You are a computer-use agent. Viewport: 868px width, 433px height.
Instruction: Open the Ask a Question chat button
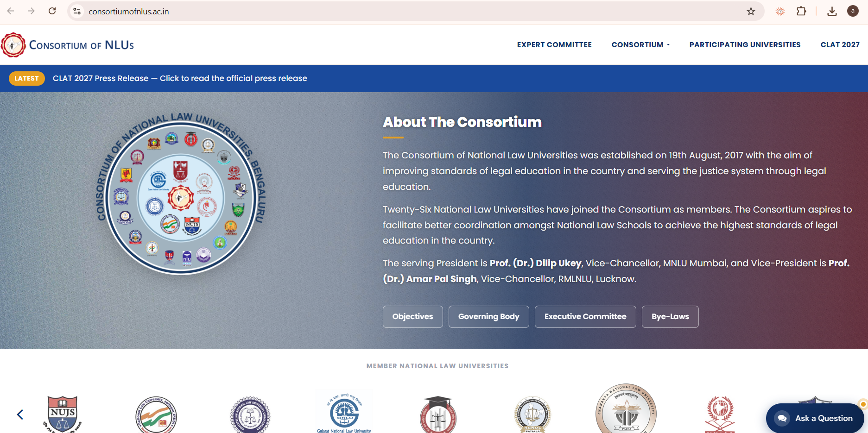click(x=815, y=418)
